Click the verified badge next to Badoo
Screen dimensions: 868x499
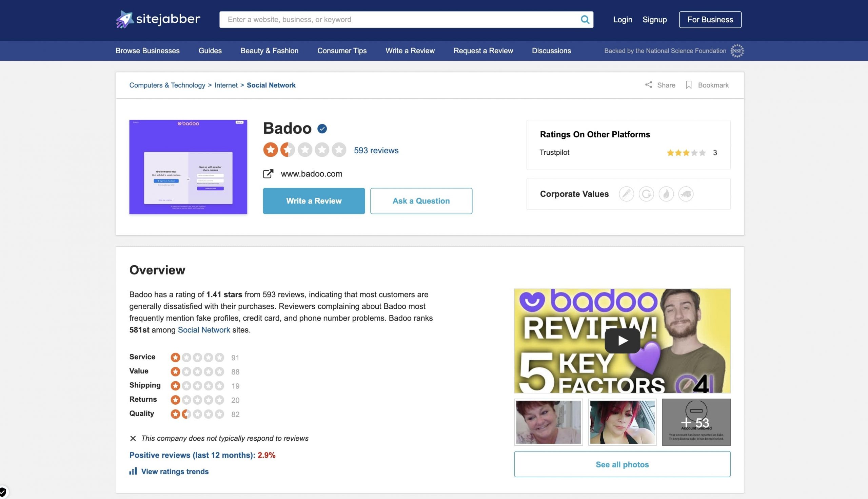[x=322, y=128]
